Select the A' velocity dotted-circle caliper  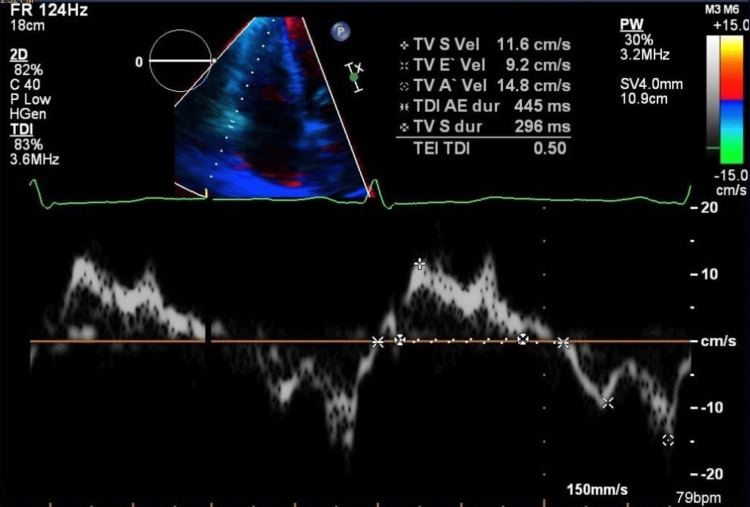[x=668, y=440]
